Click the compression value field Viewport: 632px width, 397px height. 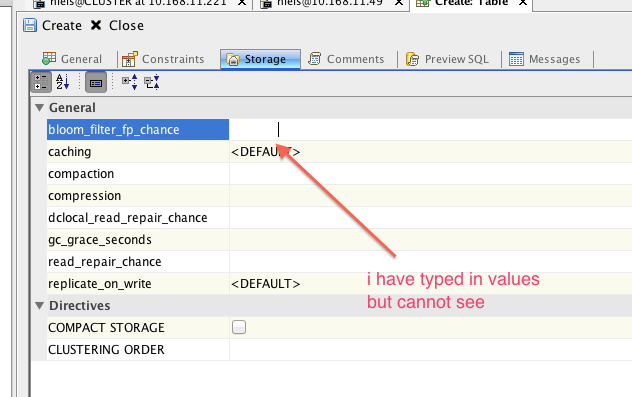431,196
